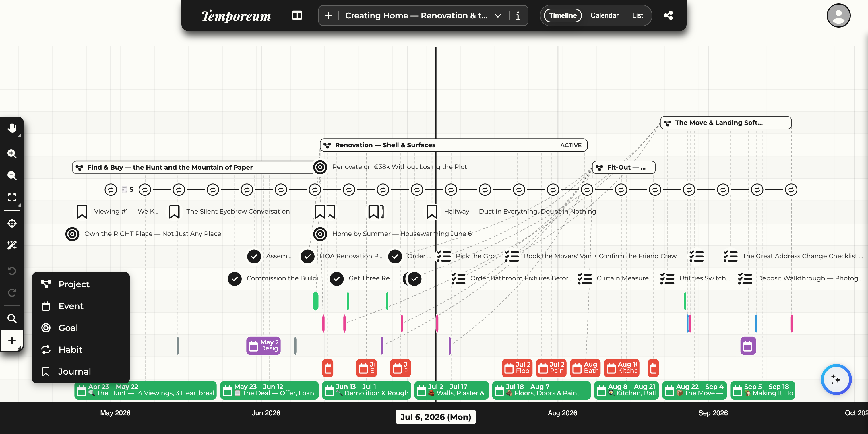
Task: Open event 'Jul 2 – Jul 17 Walls, Plaster'
Action: [452, 390]
